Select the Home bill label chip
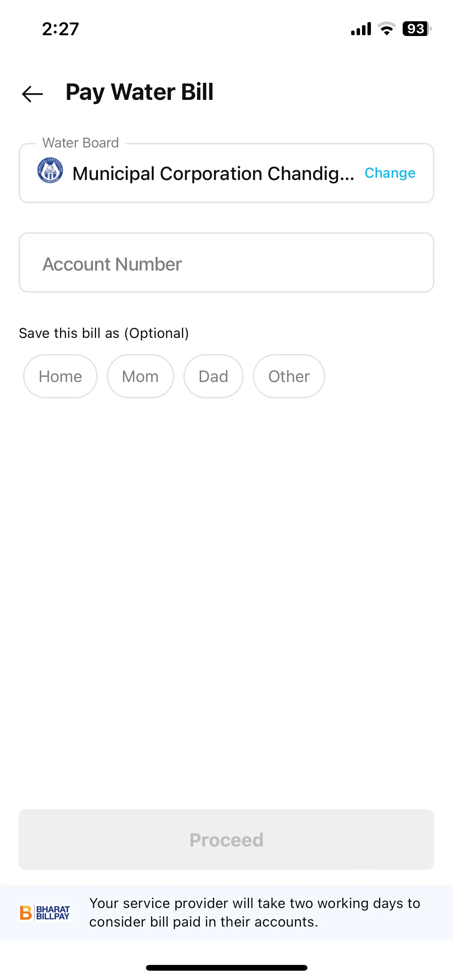This screenshot has height=980, width=453. (x=60, y=376)
